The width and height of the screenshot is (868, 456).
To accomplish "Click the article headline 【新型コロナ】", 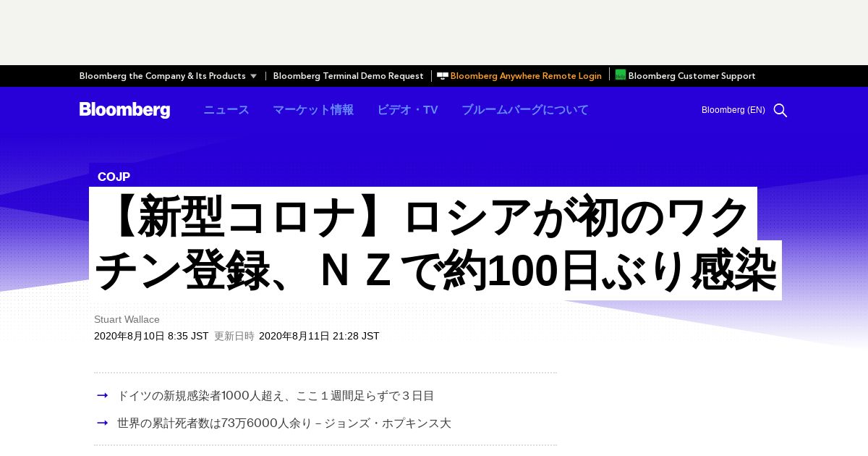I will point(435,244).
